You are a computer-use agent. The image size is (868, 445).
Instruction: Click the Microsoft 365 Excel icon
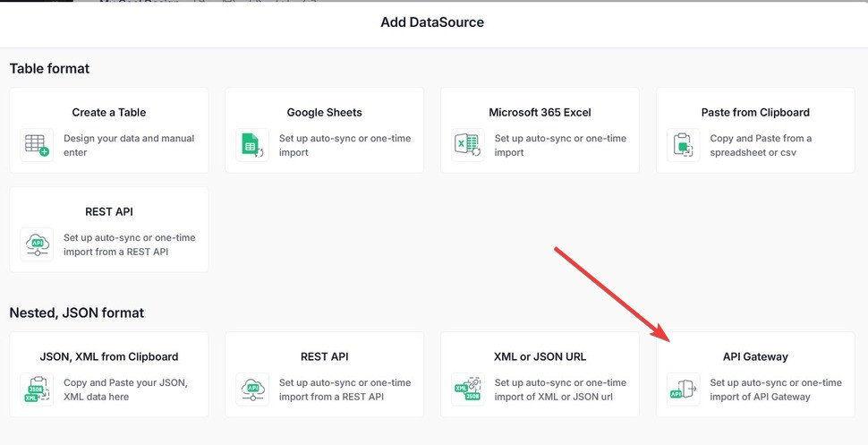(468, 145)
